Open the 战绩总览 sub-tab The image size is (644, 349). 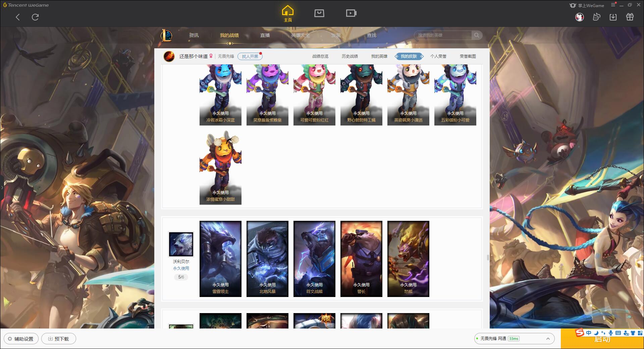tap(320, 56)
